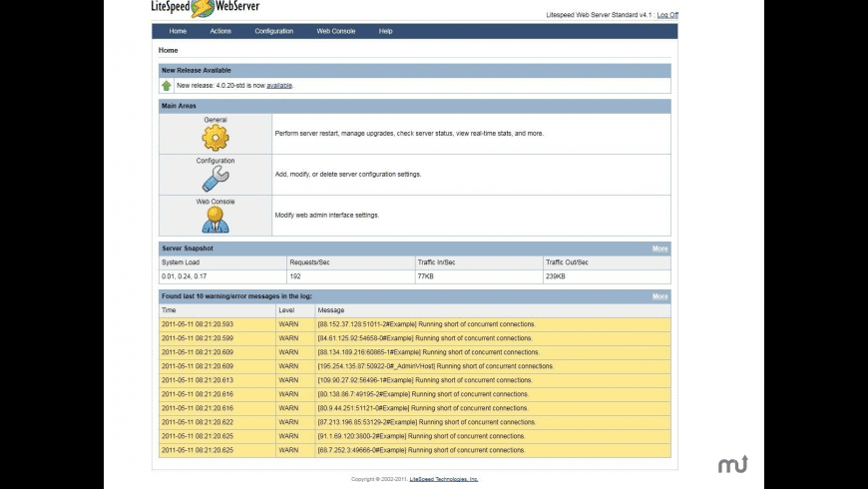
Task: Visit LiteSpeed Technologies Inc. footer link
Action: [x=444, y=479]
